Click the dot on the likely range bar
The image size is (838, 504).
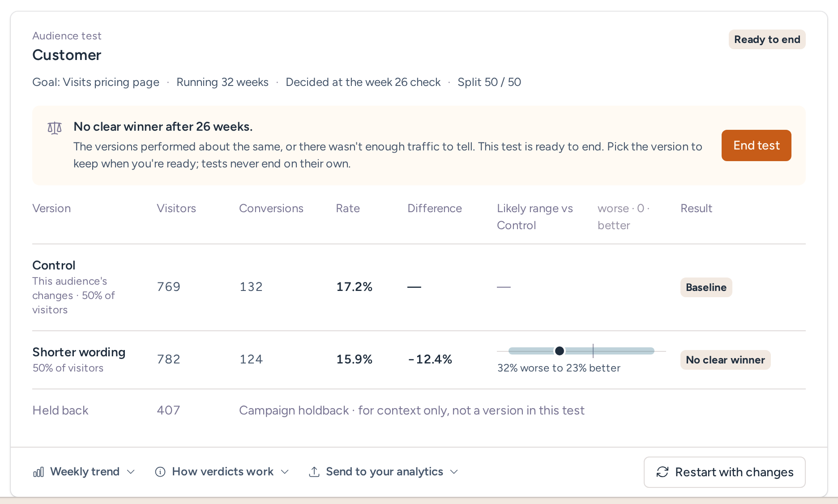[560, 351]
